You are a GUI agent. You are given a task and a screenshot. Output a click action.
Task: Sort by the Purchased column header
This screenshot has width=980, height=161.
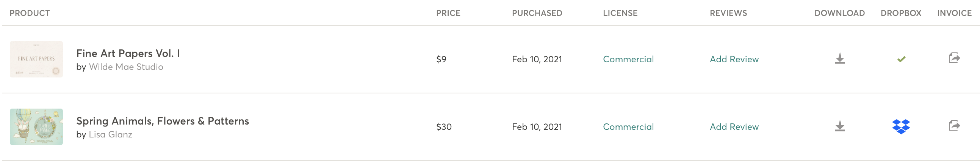537,13
